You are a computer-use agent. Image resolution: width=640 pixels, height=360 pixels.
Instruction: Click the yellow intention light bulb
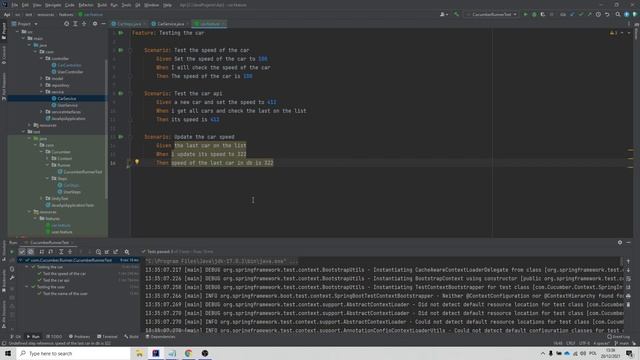(137, 162)
